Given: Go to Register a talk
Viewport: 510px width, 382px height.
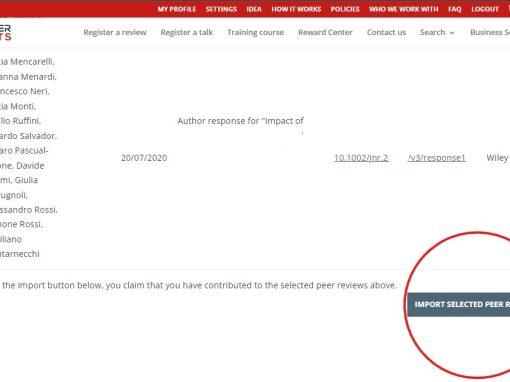Looking at the screenshot, I should [187, 32].
